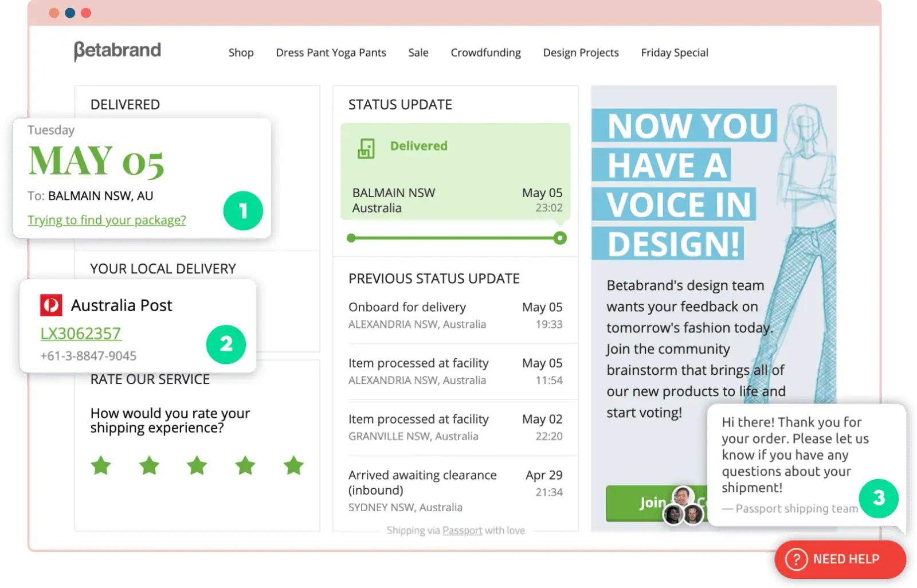
Task: Click the 'Australia Post' carrier name
Action: pos(122,305)
